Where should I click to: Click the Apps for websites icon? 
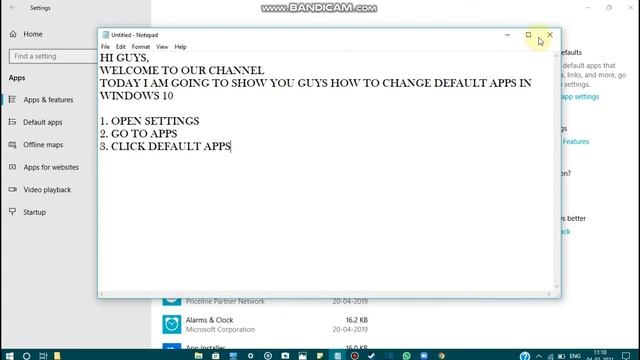[13, 167]
